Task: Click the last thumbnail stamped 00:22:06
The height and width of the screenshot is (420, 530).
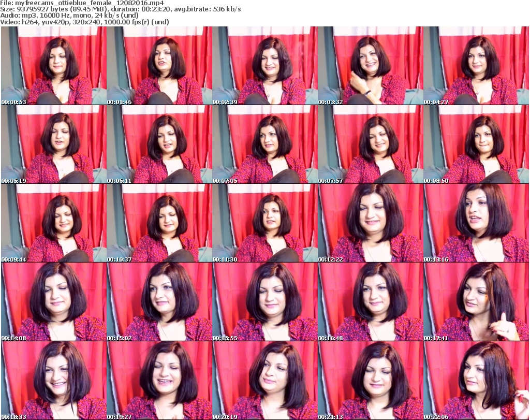Action: 476,381
